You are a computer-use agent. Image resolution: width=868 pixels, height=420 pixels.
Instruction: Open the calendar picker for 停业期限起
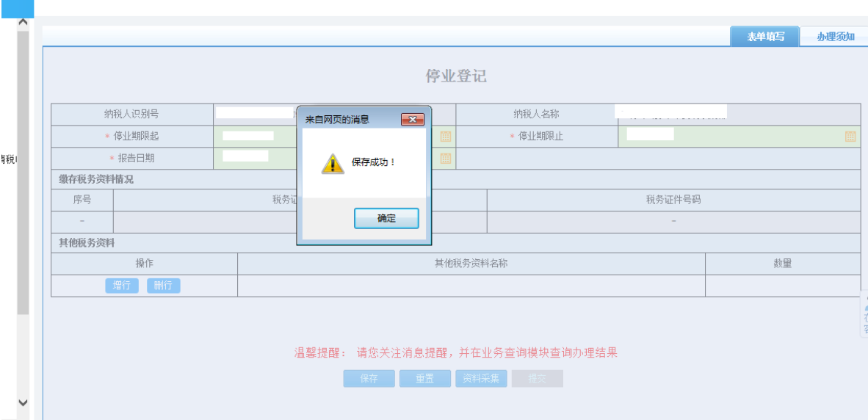(x=445, y=137)
